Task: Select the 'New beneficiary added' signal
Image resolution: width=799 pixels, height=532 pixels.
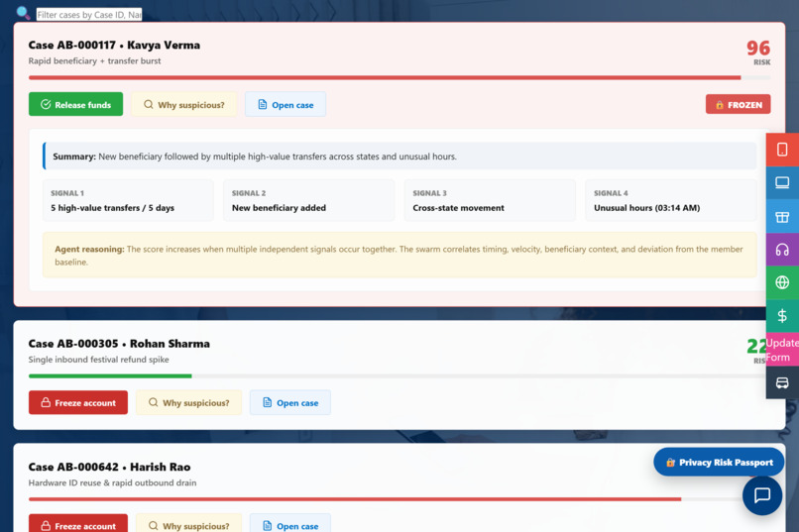Action: [309, 200]
